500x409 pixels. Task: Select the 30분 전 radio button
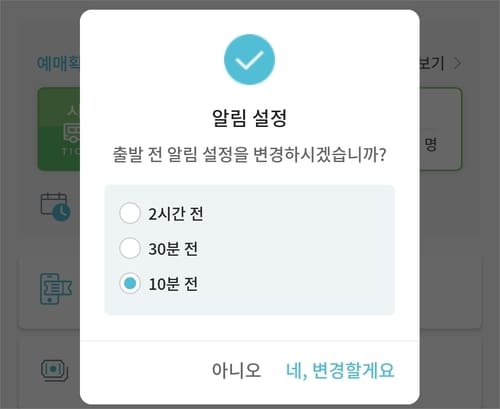[x=130, y=248]
